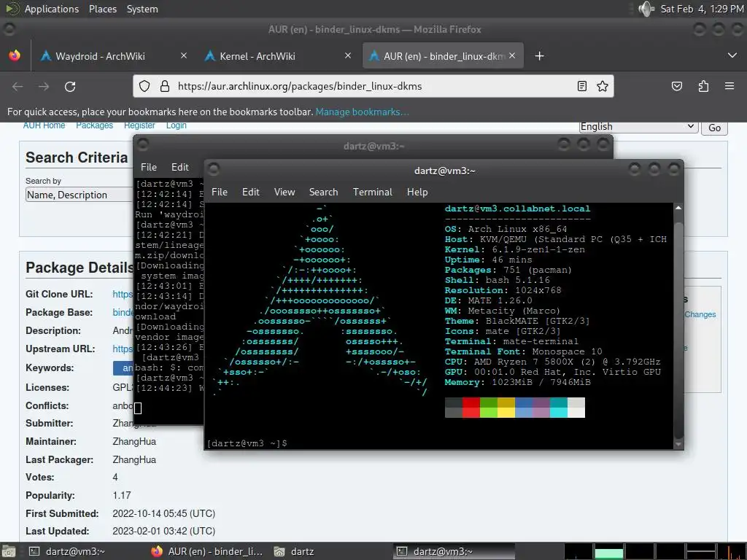Click the Firefox window menu button in titlebar
Screen dimensions: 747x560
click(x=9, y=29)
